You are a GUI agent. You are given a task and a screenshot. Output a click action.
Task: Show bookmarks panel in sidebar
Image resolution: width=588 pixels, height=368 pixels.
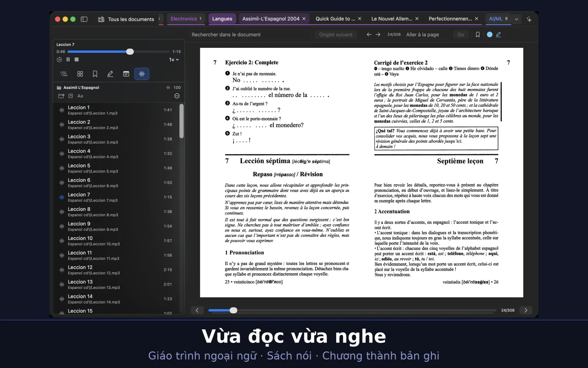tap(95, 74)
